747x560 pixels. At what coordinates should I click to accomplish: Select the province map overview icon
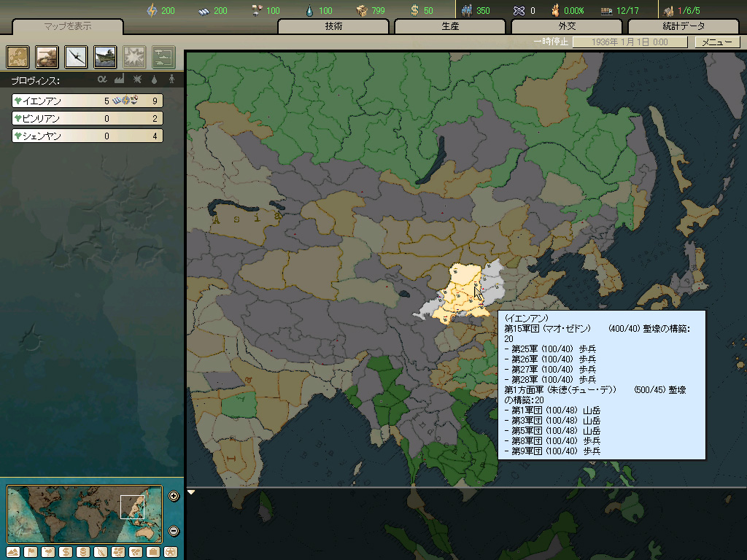coord(18,57)
